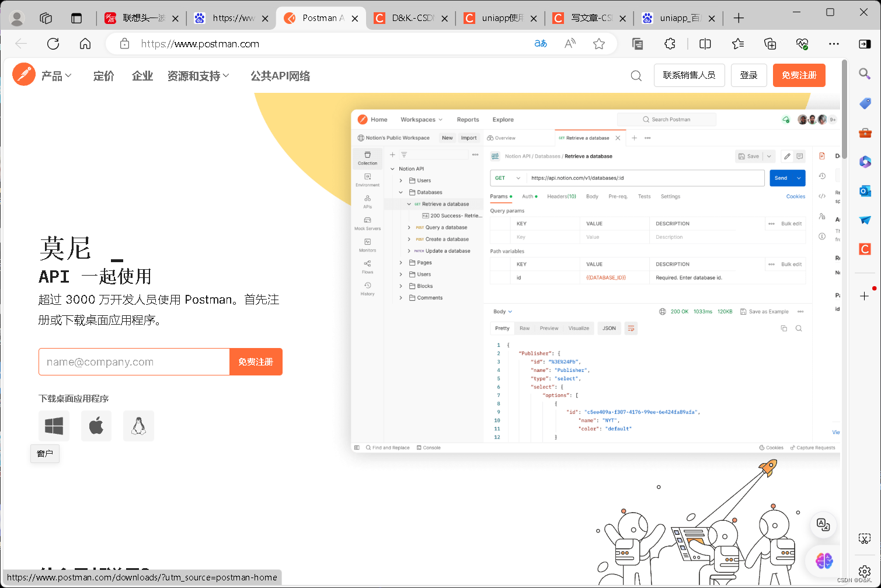Click the 联系销售人员 button

689,75
